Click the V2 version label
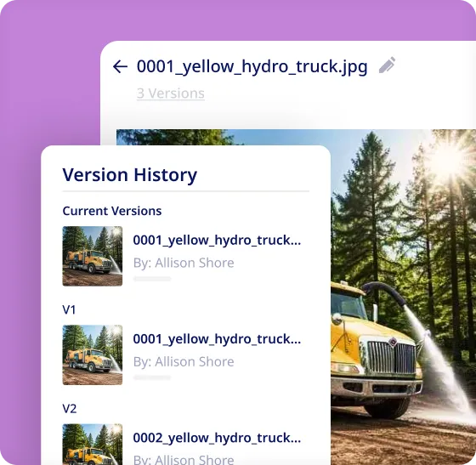 point(70,409)
